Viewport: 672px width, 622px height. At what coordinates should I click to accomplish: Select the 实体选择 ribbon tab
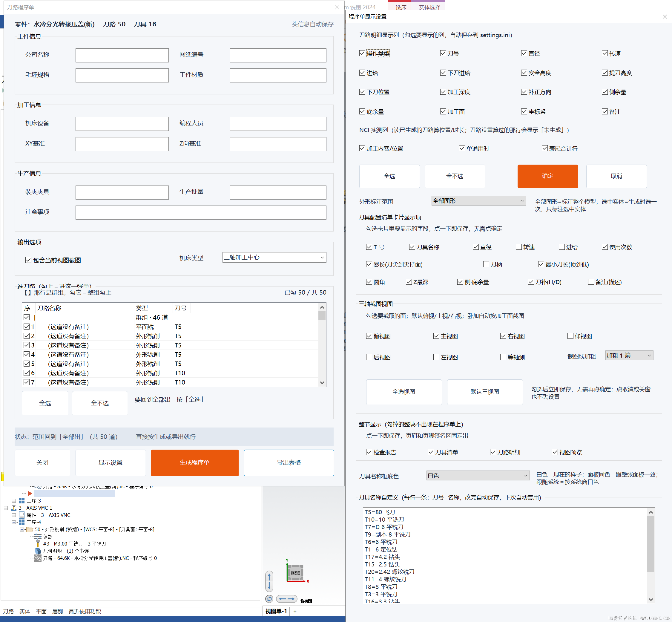[x=429, y=7]
